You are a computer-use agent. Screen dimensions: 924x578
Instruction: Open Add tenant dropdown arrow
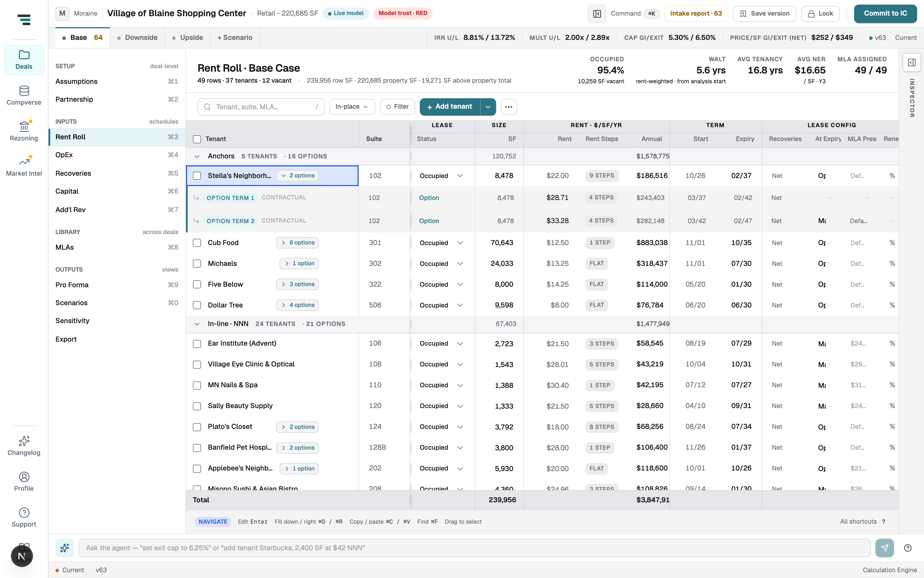pyautogui.click(x=488, y=107)
